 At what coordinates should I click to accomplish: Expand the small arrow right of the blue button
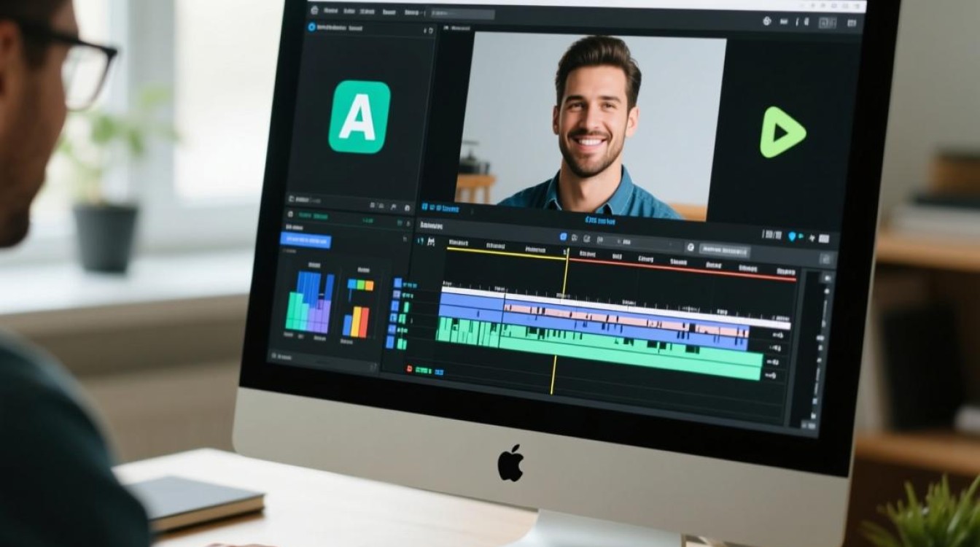405,238
